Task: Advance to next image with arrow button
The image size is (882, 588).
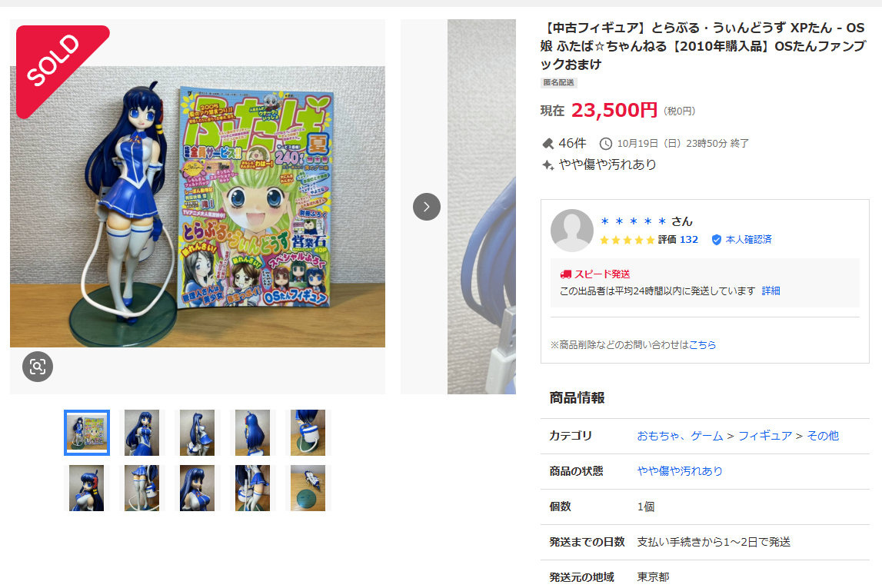Action: [x=426, y=207]
